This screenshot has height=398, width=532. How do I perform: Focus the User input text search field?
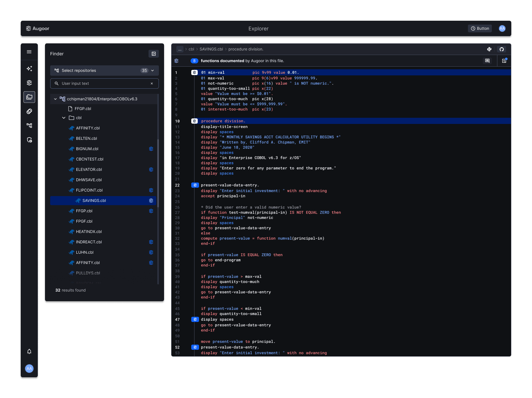coord(105,83)
